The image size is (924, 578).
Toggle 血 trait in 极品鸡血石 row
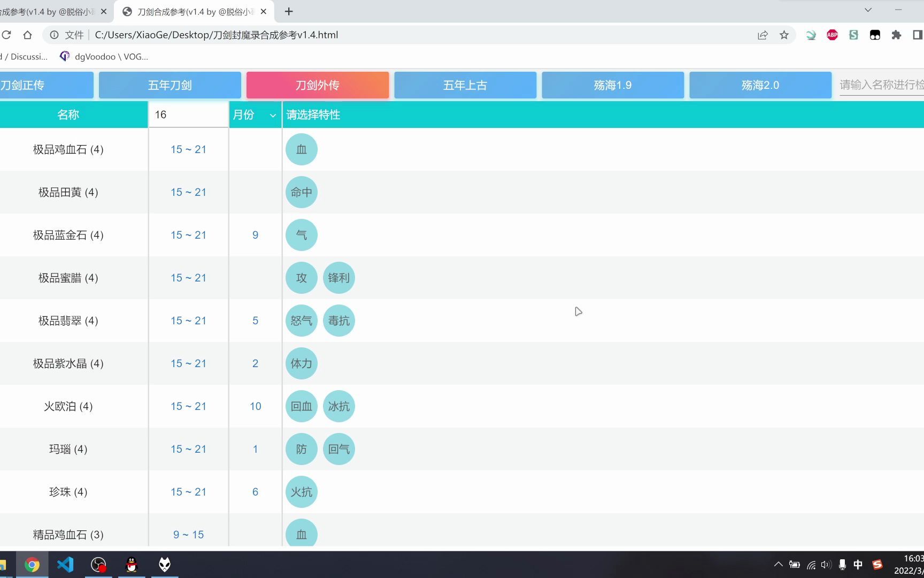[302, 149]
